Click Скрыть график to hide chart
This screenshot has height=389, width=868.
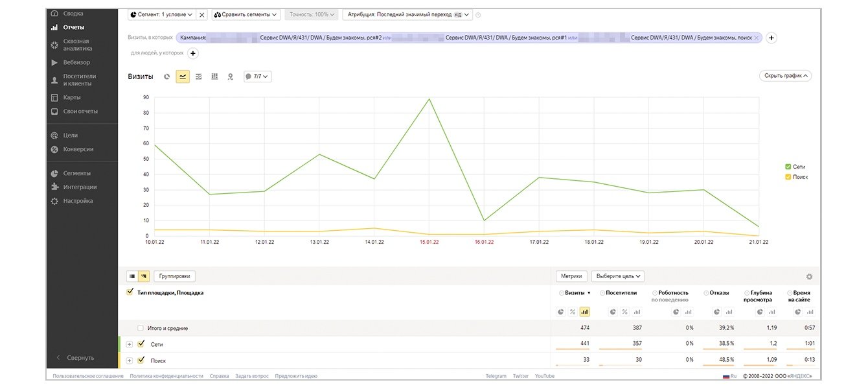click(786, 76)
